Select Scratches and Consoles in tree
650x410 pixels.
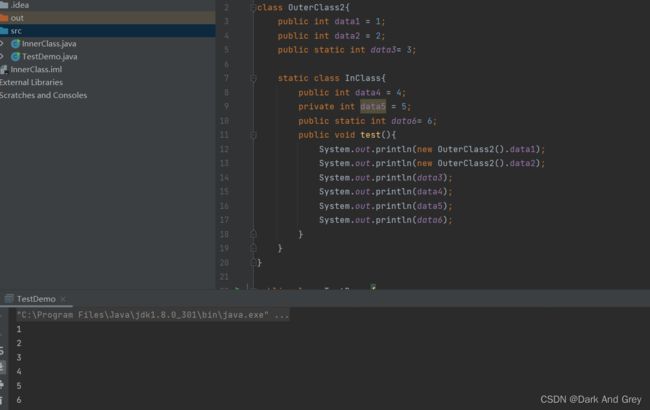[44, 95]
